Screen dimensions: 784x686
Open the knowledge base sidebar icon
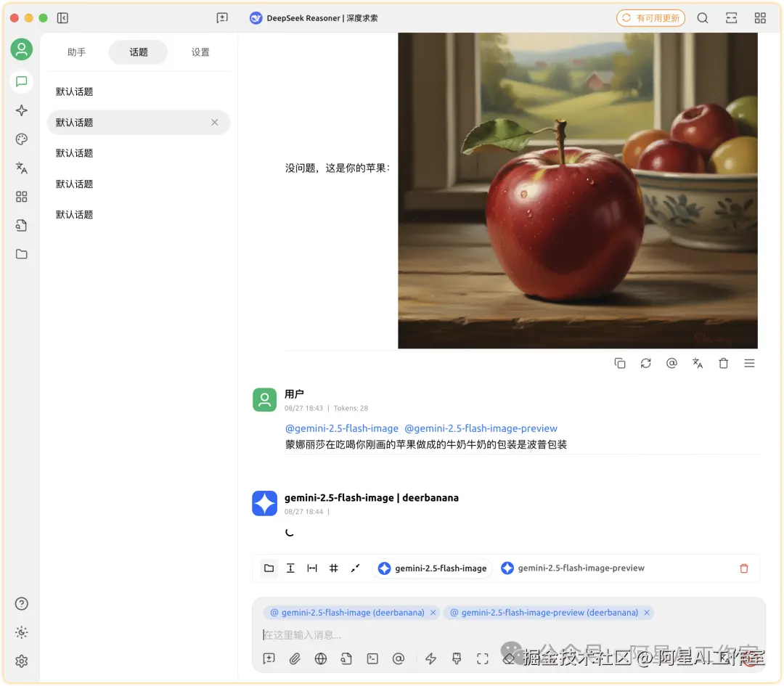(22, 226)
